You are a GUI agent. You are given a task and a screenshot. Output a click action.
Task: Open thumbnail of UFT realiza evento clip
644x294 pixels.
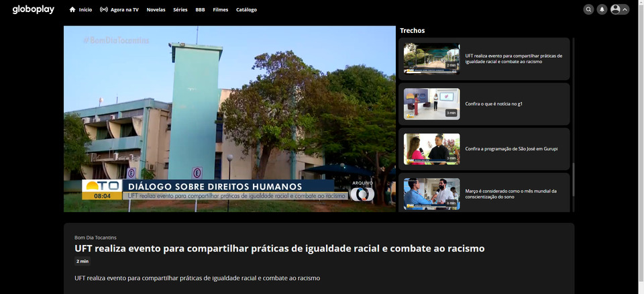tap(431, 58)
